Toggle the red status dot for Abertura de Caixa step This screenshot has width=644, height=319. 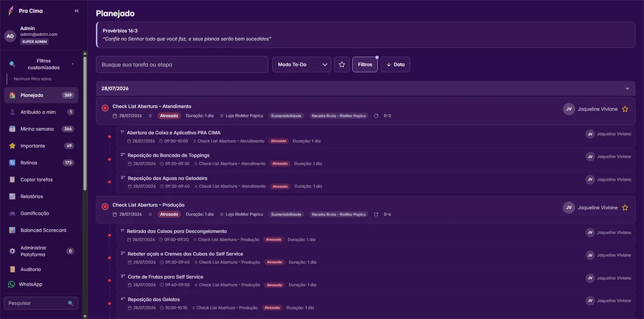coord(109,137)
